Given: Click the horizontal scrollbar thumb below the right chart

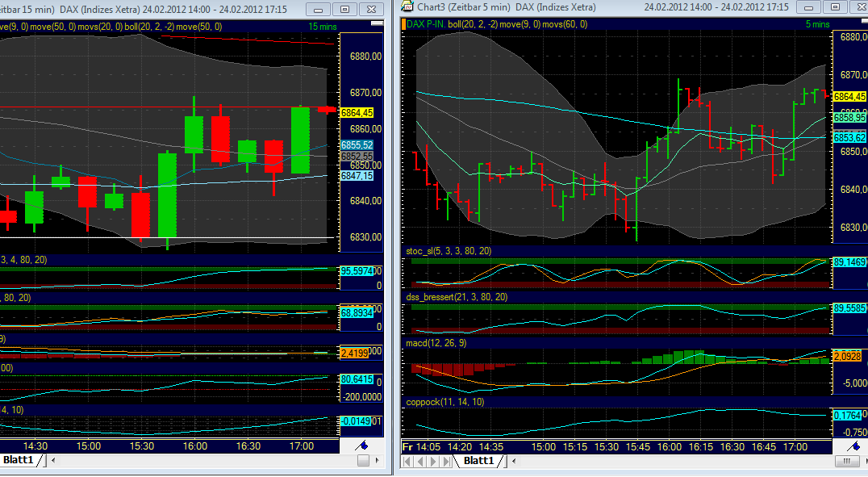Looking at the screenshot, I should coord(846,462).
